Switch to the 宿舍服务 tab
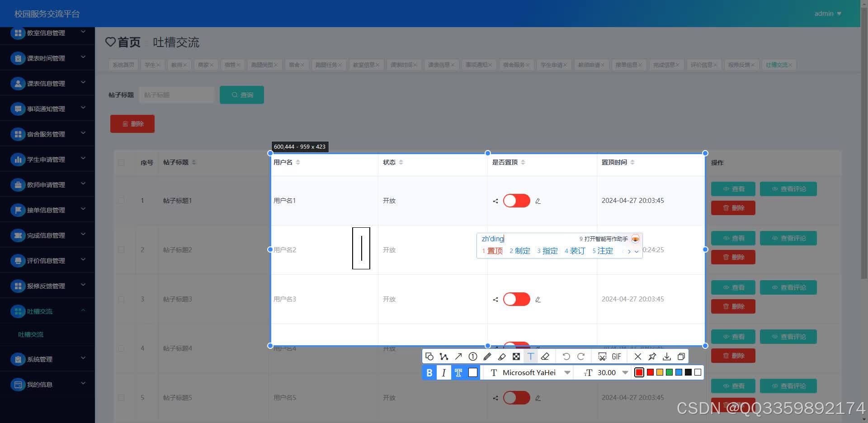This screenshot has height=423, width=868. (x=516, y=65)
